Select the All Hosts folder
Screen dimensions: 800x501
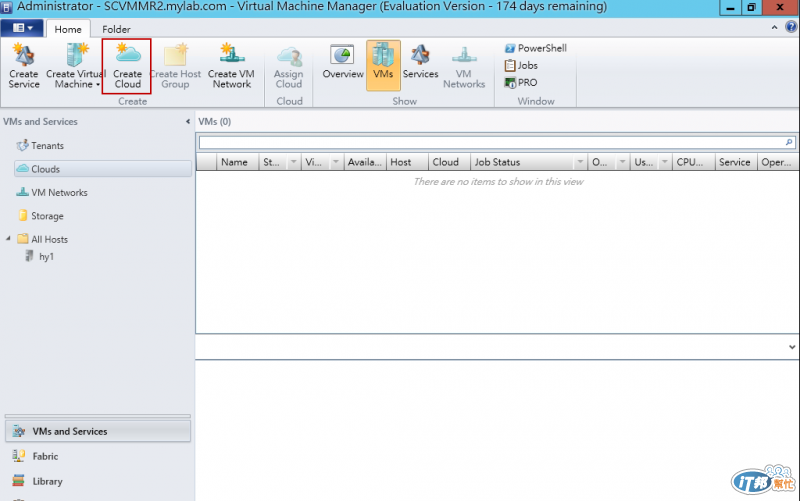(42, 239)
